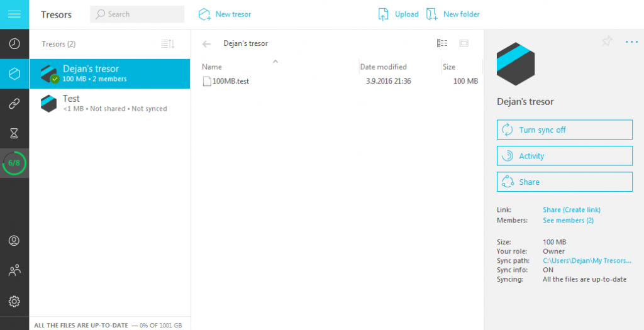The width and height of the screenshot is (644, 330).
Task: Open the Links chain icon in sidebar
Action: (x=14, y=104)
